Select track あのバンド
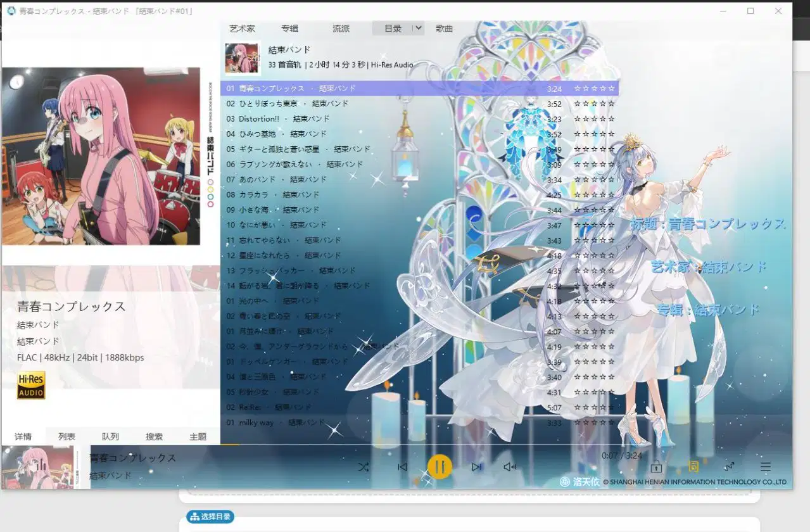The width and height of the screenshot is (810, 532). (419, 180)
